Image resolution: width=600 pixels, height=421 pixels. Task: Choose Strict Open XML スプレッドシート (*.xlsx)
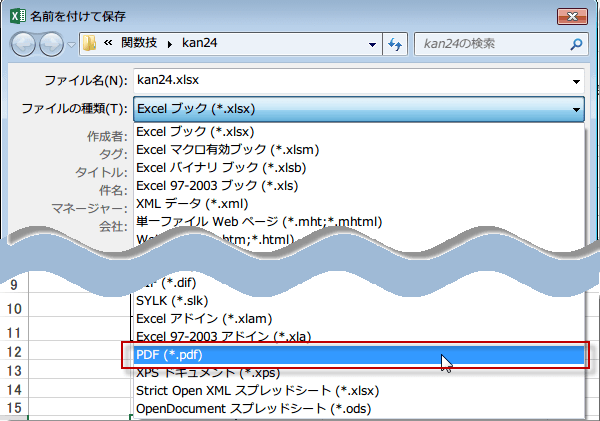[359, 391]
